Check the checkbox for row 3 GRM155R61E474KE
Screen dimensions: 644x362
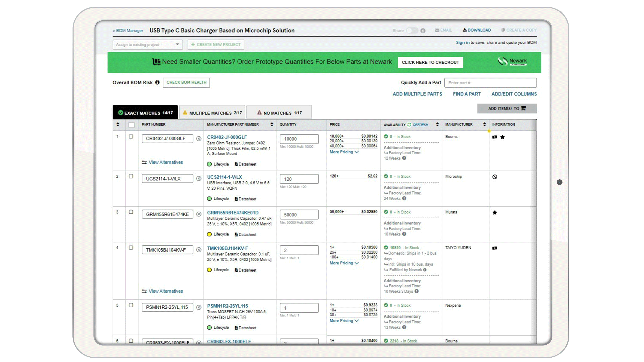(x=131, y=212)
